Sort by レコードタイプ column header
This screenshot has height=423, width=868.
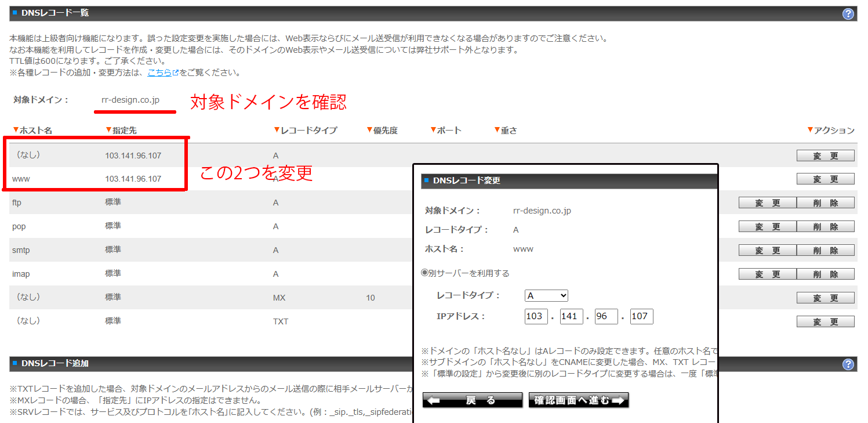(304, 131)
